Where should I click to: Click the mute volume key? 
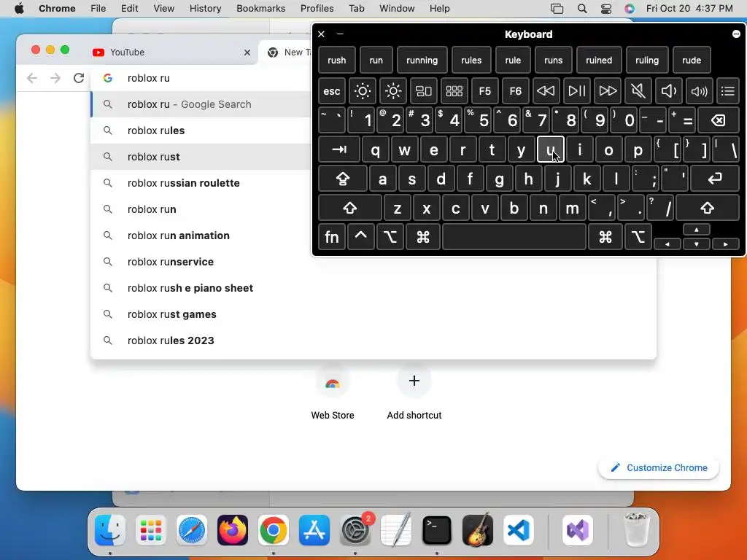click(638, 91)
